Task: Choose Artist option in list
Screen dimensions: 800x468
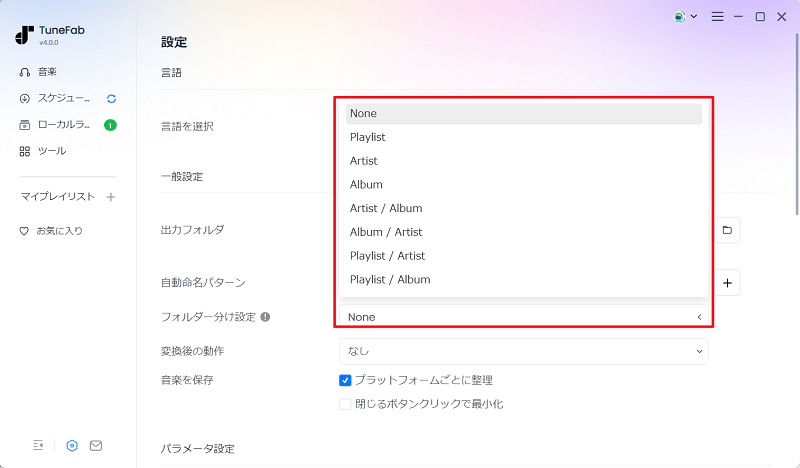Action: (x=523, y=161)
